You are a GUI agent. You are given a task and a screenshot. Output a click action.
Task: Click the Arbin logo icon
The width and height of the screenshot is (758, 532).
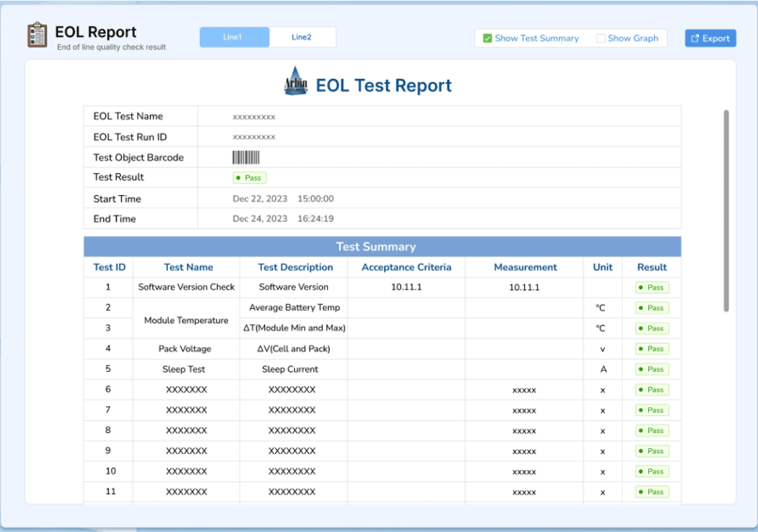296,81
